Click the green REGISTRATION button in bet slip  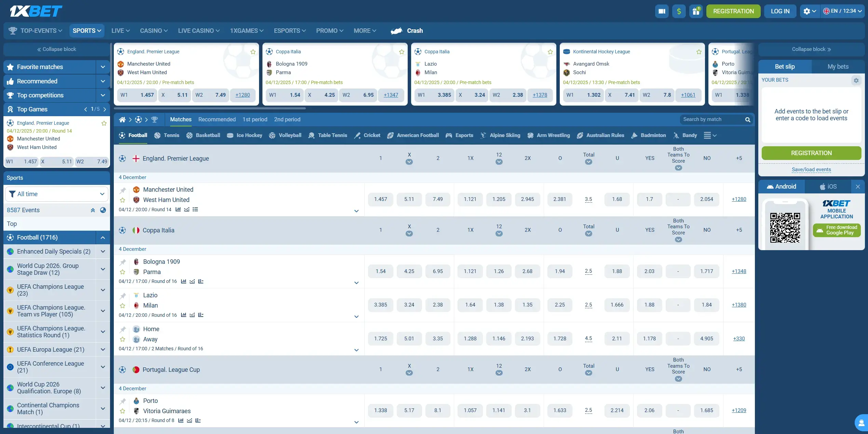coord(811,153)
